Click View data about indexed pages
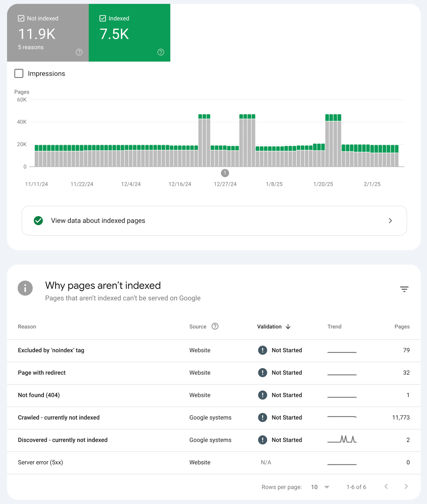Viewport: 427px width, 504px height. 98,220
